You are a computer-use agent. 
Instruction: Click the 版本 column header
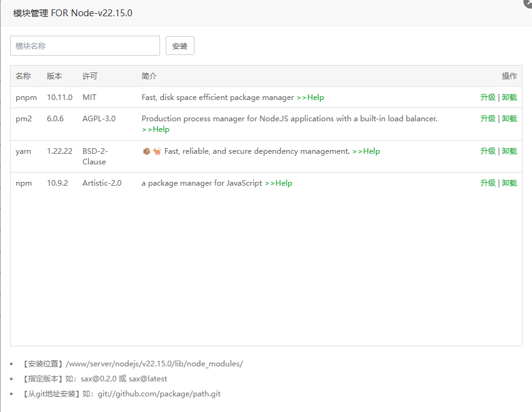pos(54,76)
